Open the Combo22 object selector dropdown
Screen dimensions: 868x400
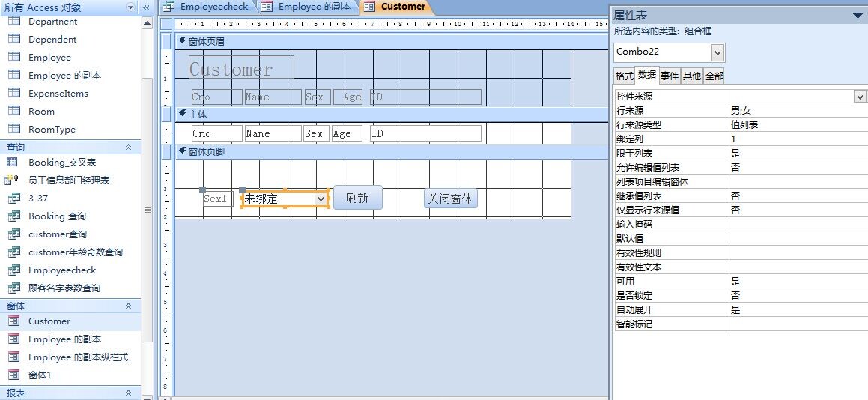pos(718,52)
